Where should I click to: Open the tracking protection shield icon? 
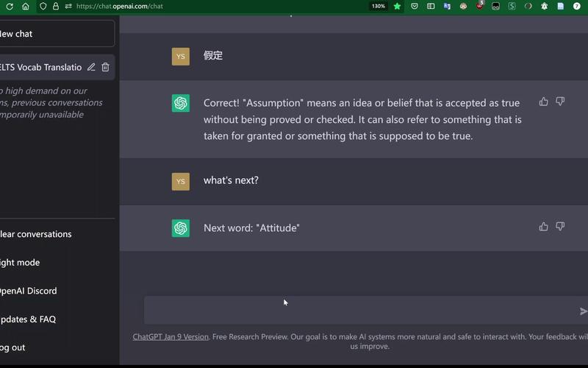click(x=43, y=7)
